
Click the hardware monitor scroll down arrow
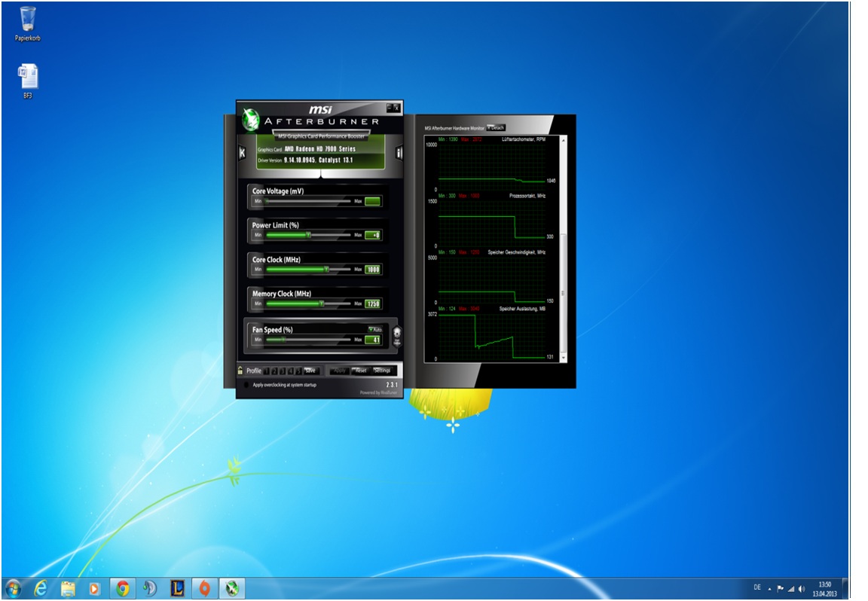[564, 358]
